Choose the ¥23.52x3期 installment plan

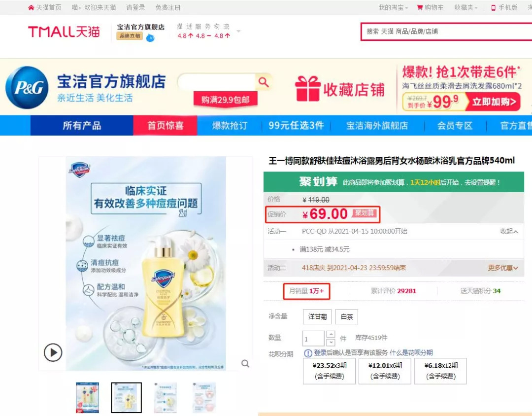pyautogui.click(x=329, y=371)
